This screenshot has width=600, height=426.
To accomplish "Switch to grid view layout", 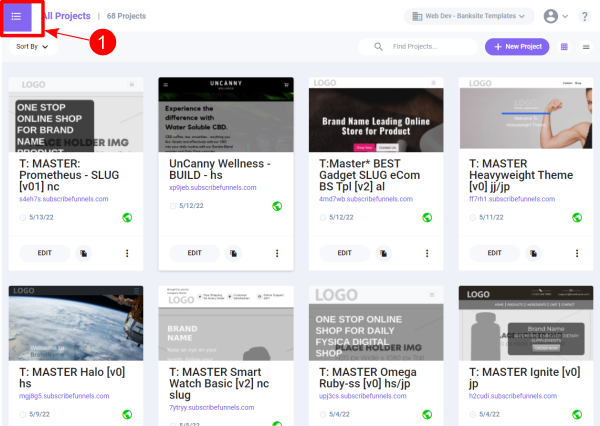I will pyautogui.click(x=564, y=47).
